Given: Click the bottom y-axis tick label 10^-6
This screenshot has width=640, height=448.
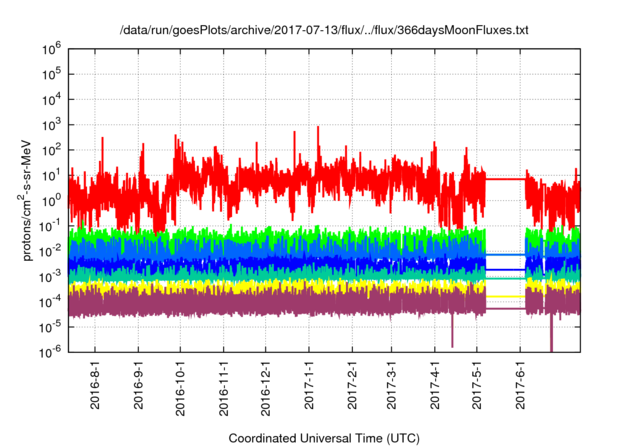Looking at the screenshot, I should click(x=52, y=352).
